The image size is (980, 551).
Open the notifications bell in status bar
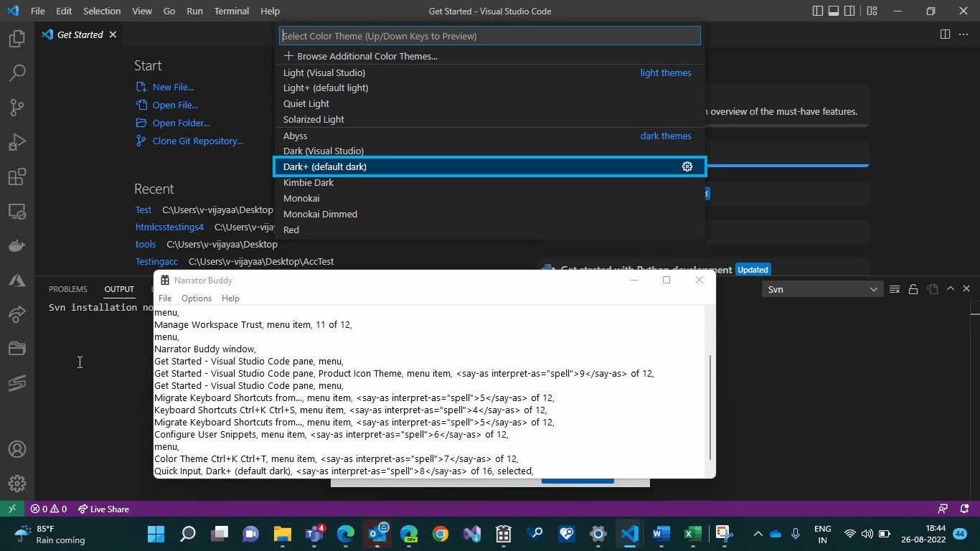pyautogui.click(x=963, y=509)
